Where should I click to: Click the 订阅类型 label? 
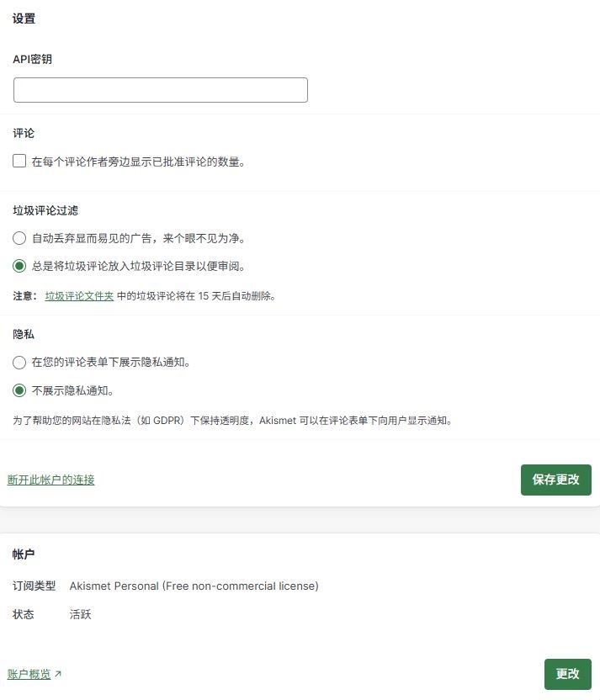(34, 586)
